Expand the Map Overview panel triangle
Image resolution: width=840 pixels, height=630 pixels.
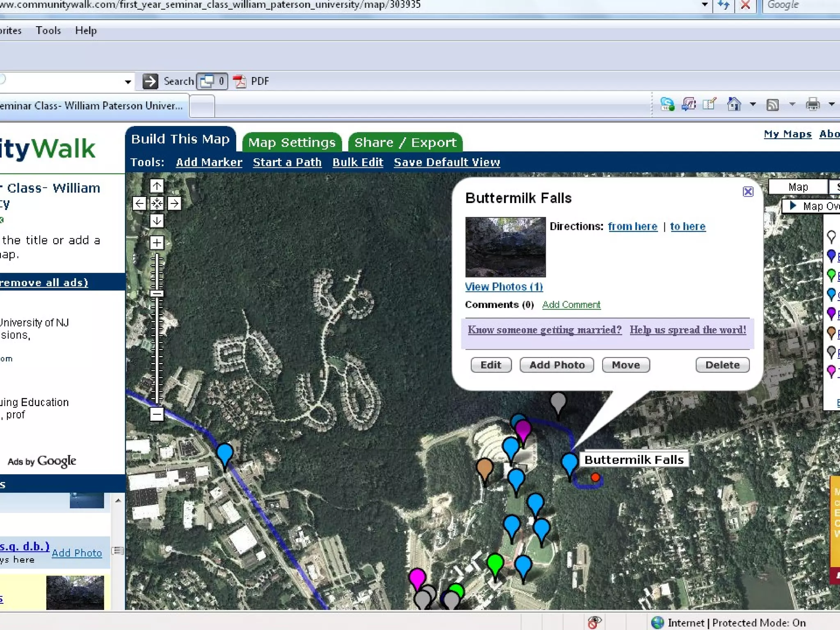click(793, 206)
